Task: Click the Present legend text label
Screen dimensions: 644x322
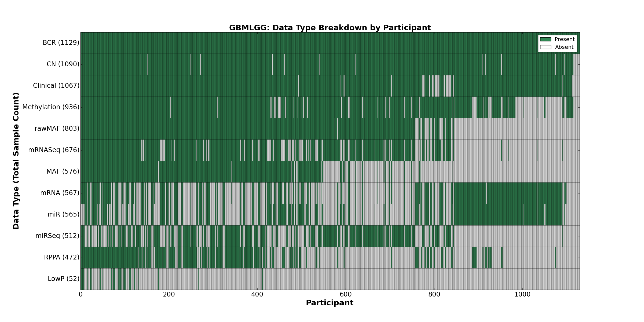Action: 565,39
